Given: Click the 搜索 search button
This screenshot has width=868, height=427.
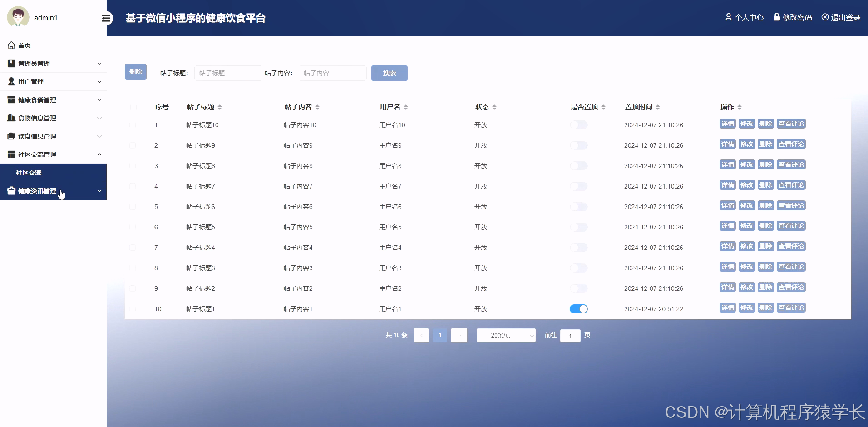Looking at the screenshot, I should [x=389, y=73].
